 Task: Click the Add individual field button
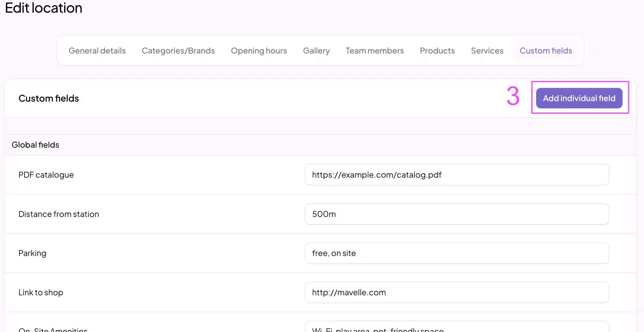pyautogui.click(x=579, y=98)
